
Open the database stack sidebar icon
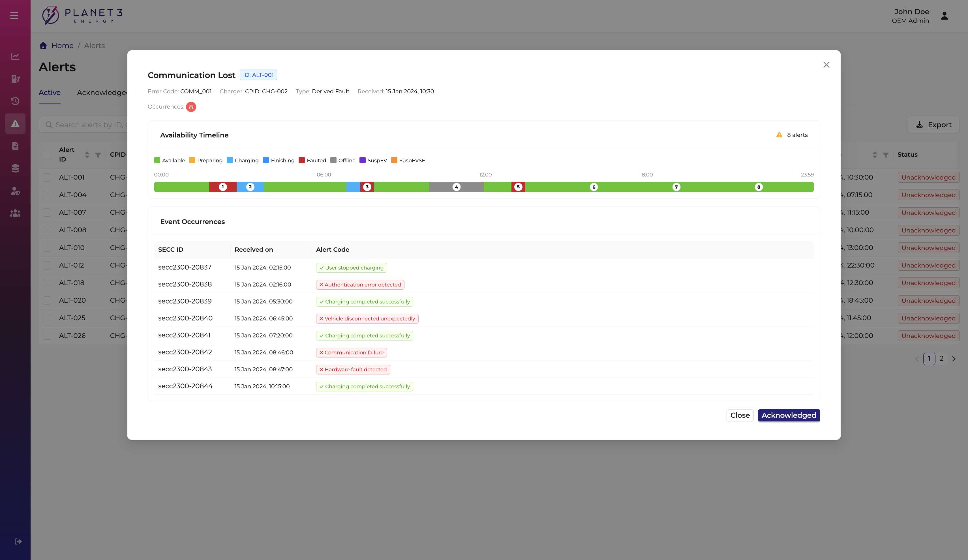tap(15, 169)
